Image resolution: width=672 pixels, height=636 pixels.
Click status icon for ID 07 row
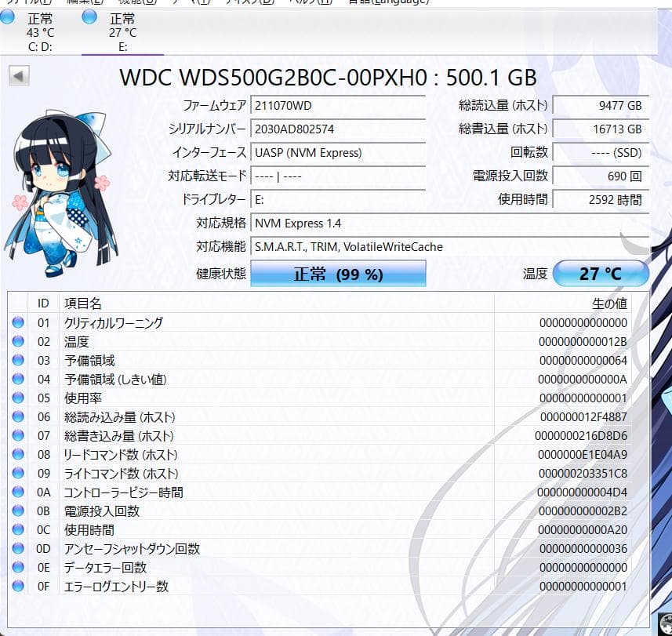[18, 435]
